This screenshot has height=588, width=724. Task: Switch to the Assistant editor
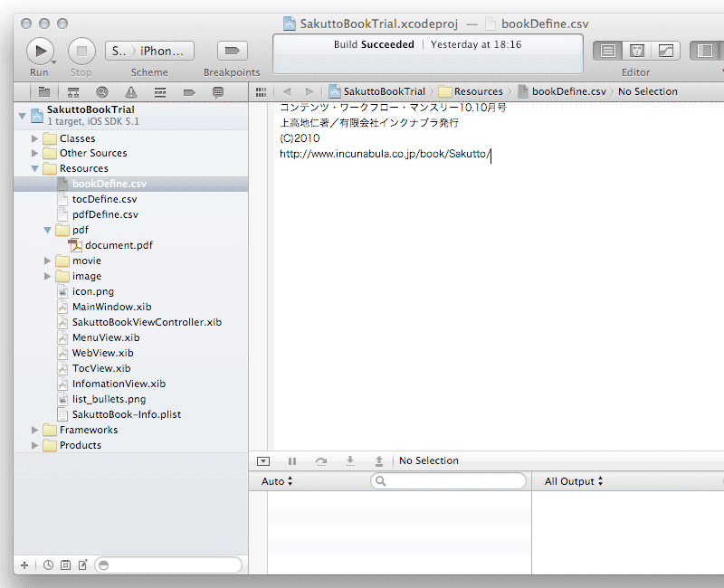click(637, 51)
